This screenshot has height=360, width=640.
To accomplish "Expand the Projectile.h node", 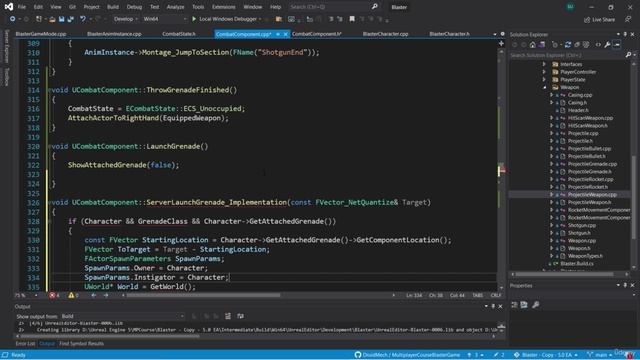I will [551, 141].
